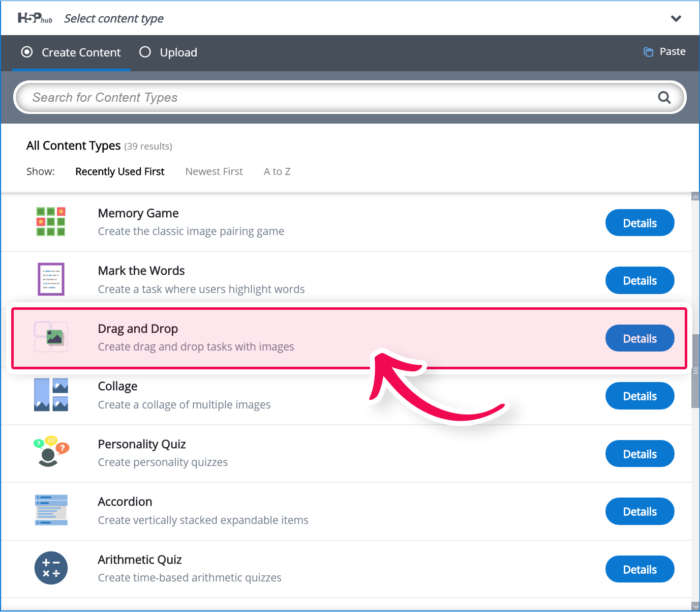The image size is (700, 612).
Task: Open Details for Memory Game
Action: coord(640,223)
